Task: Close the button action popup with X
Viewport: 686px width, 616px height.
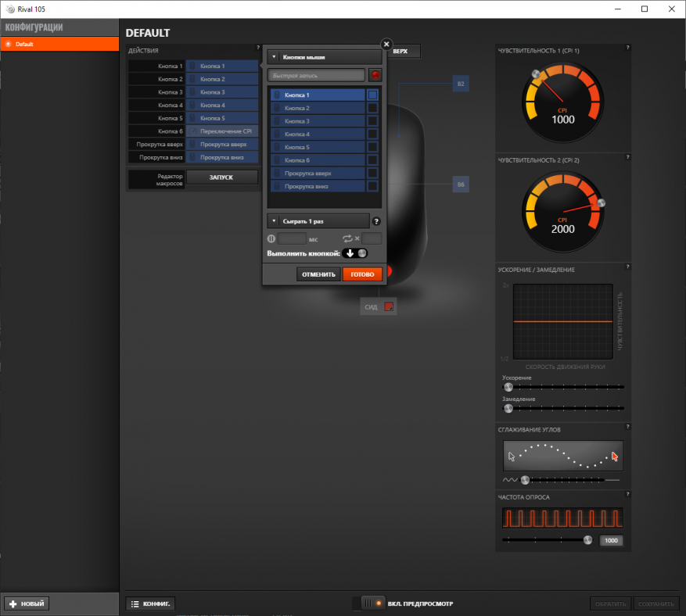Action: click(x=386, y=44)
